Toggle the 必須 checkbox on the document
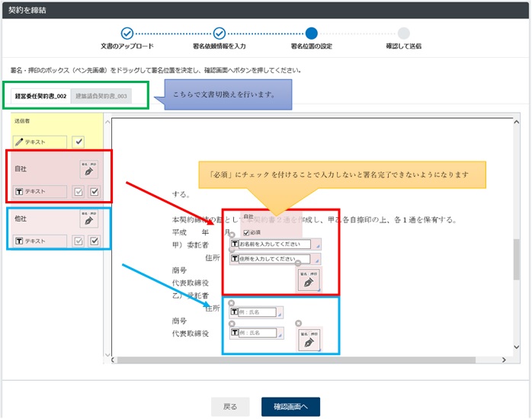 pos(245,232)
